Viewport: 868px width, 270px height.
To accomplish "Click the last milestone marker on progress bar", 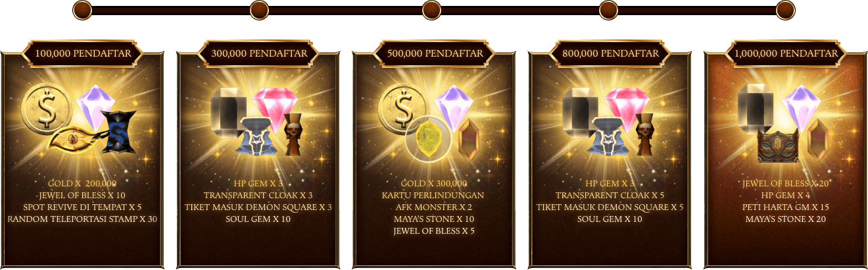I will click(x=785, y=10).
